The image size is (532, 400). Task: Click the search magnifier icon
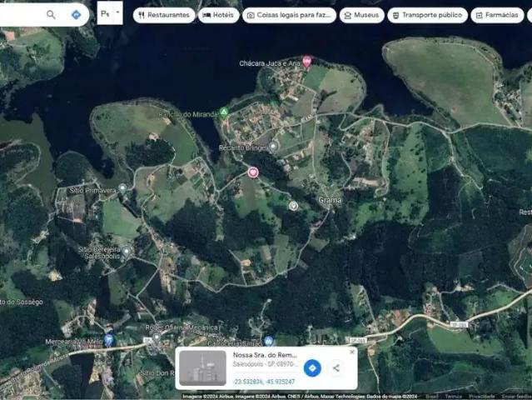[51, 15]
